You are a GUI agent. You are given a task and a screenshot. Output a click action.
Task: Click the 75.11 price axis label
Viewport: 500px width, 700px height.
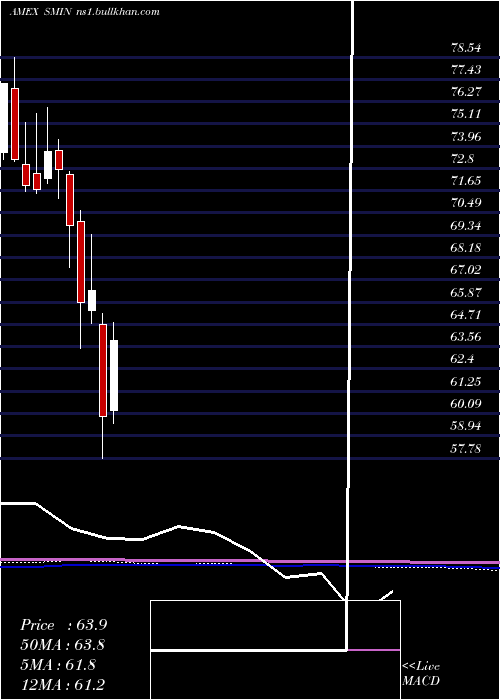466,114
